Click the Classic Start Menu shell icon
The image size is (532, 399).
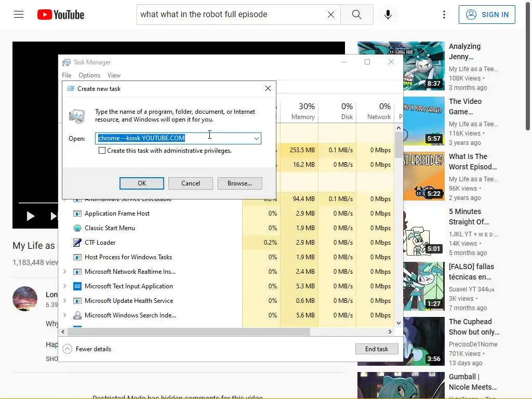click(77, 228)
